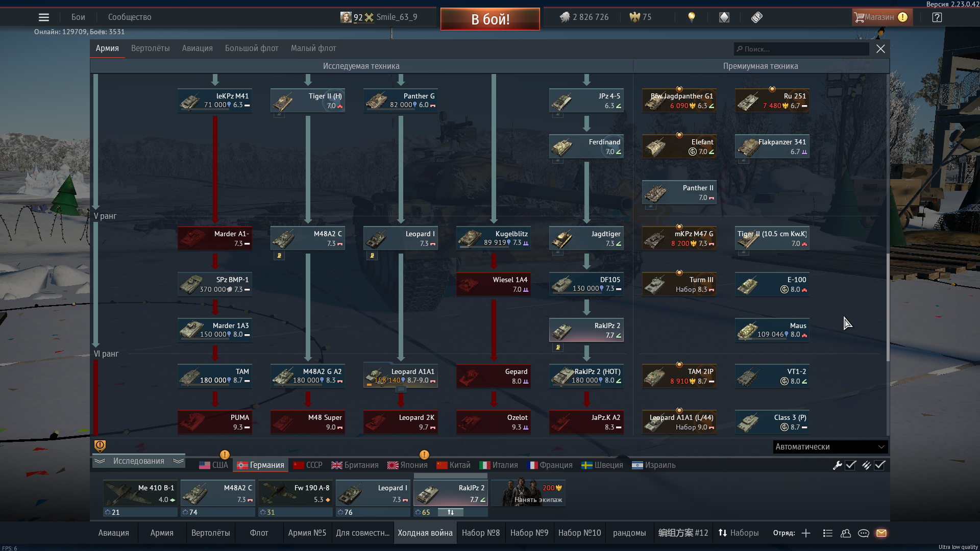Open the squad list icon

tap(828, 533)
